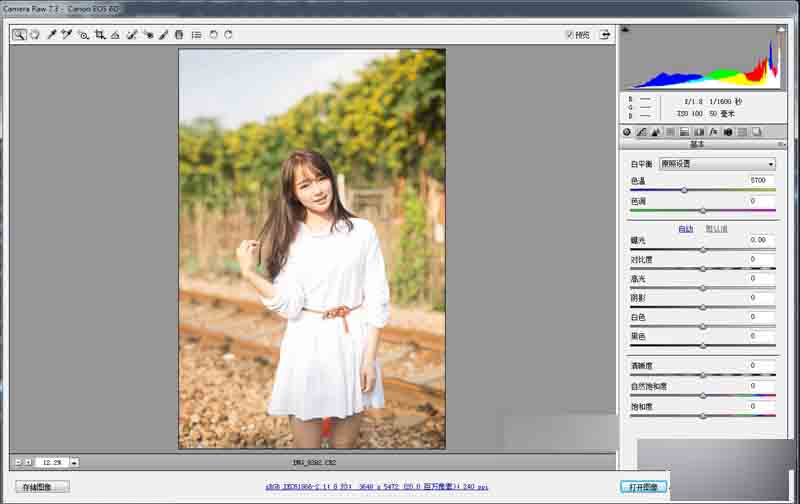Toggle highlight clipping warning in histogram
Screen dimensions: 800x504
coord(781,30)
